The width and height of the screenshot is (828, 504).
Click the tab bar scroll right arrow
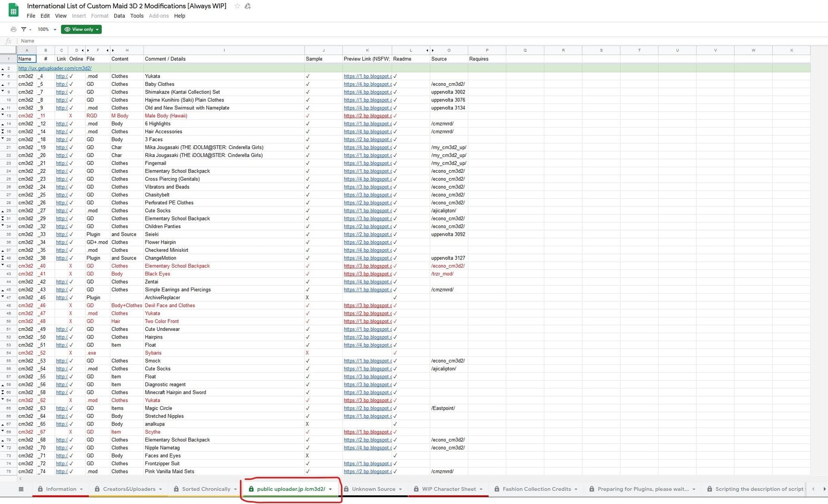[x=824, y=489]
